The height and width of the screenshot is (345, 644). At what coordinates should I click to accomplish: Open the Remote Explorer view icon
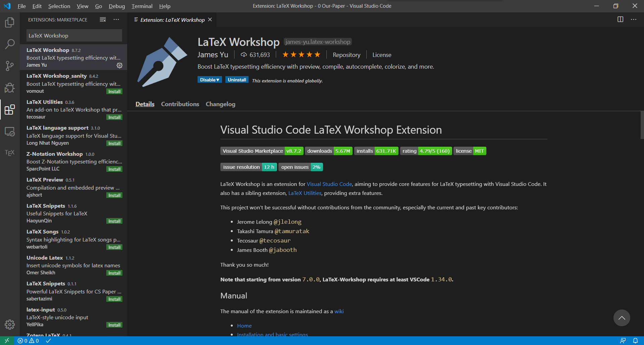pos(10,132)
